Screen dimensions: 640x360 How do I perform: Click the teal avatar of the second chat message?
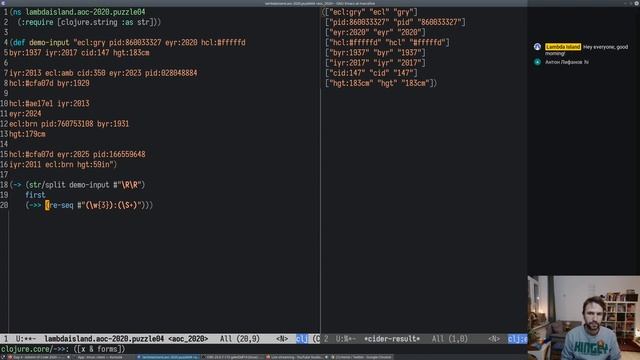click(537, 62)
